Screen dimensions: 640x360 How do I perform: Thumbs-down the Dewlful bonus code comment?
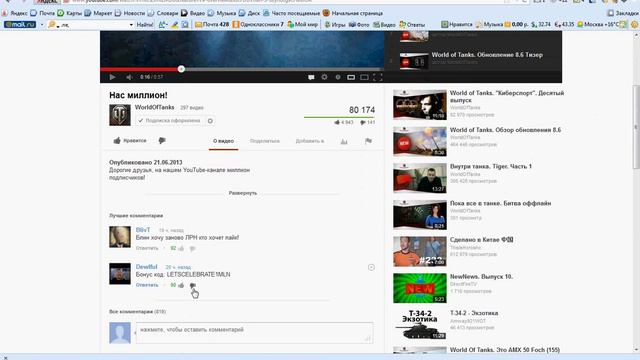click(193, 285)
